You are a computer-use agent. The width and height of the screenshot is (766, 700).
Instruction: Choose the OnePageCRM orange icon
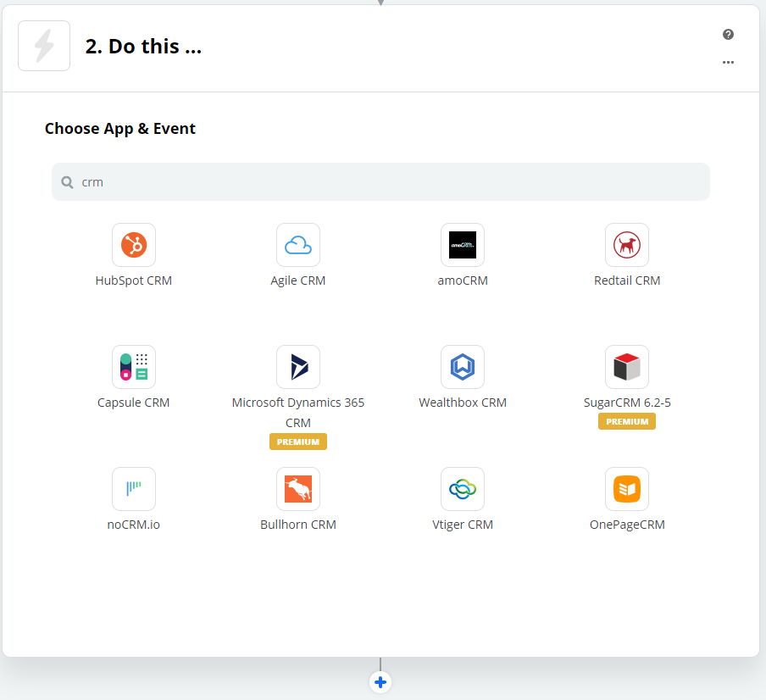[627, 488]
